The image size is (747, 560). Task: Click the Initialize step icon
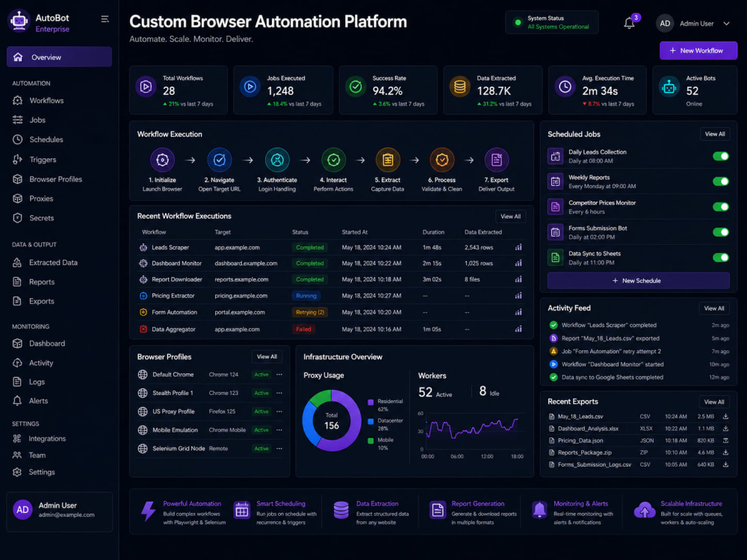[162, 160]
